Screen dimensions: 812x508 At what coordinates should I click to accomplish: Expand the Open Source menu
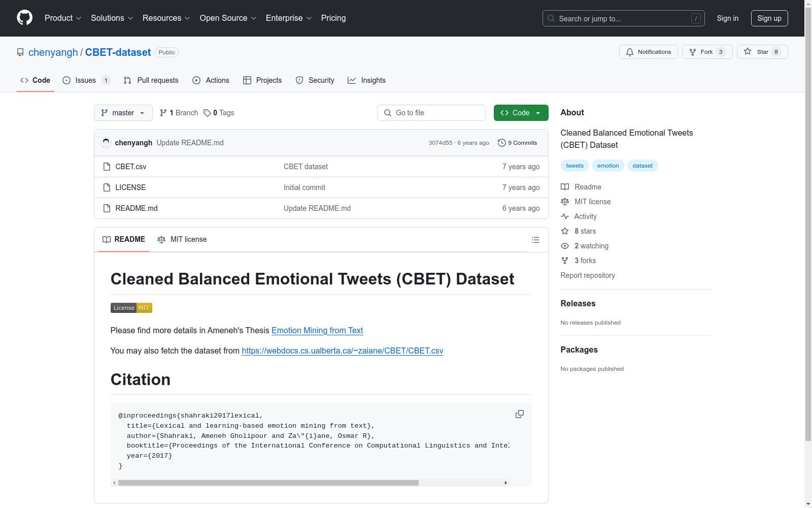(228, 18)
